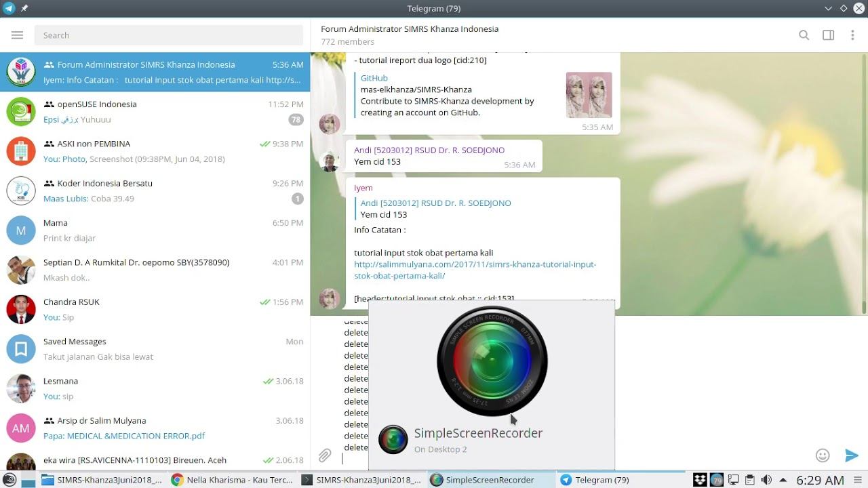This screenshot has height=488, width=868.
Task: Search inside the current chat
Action: point(804,35)
